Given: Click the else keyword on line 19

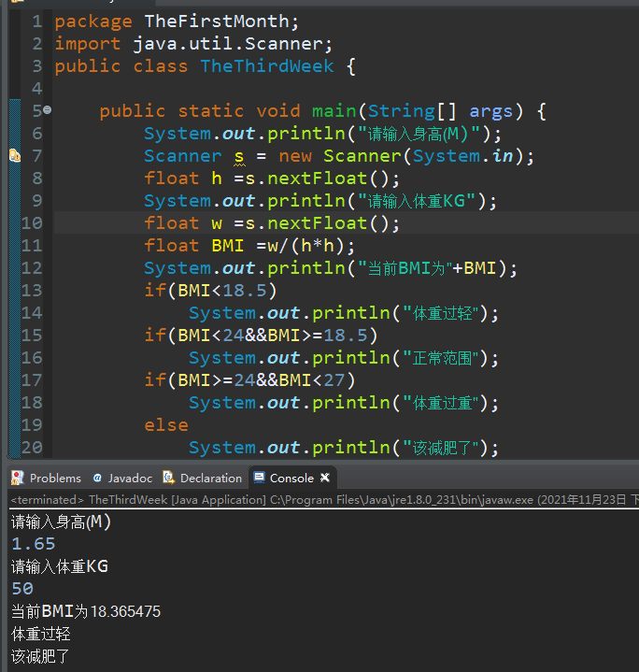Looking at the screenshot, I should 166,425.
